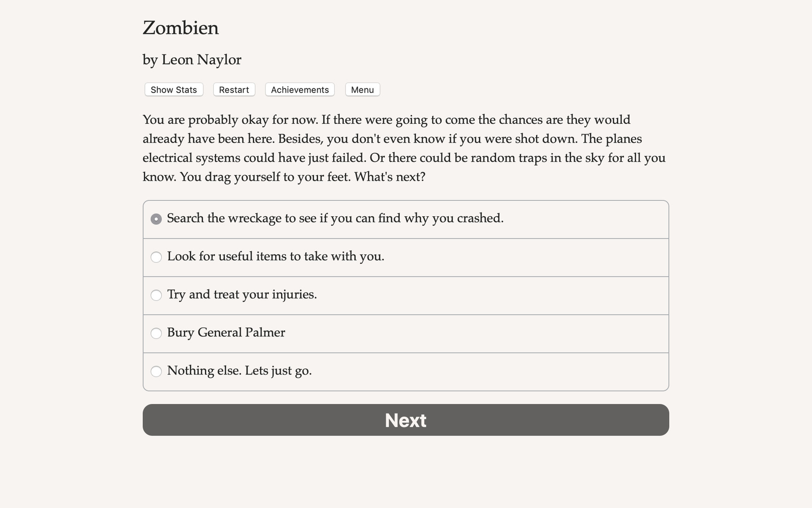Click the story title "Zombien"
This screenshot has height=508, width=812.
(x=180, y=28)
